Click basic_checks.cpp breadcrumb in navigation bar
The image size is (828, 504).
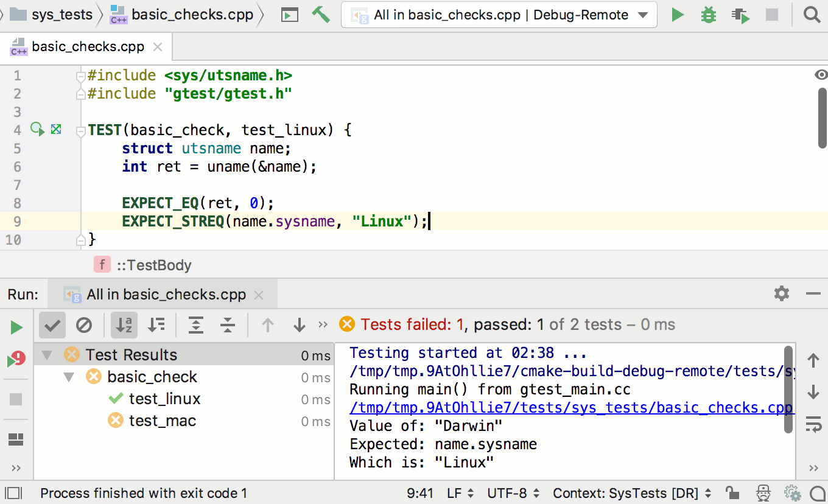[181, 15]
